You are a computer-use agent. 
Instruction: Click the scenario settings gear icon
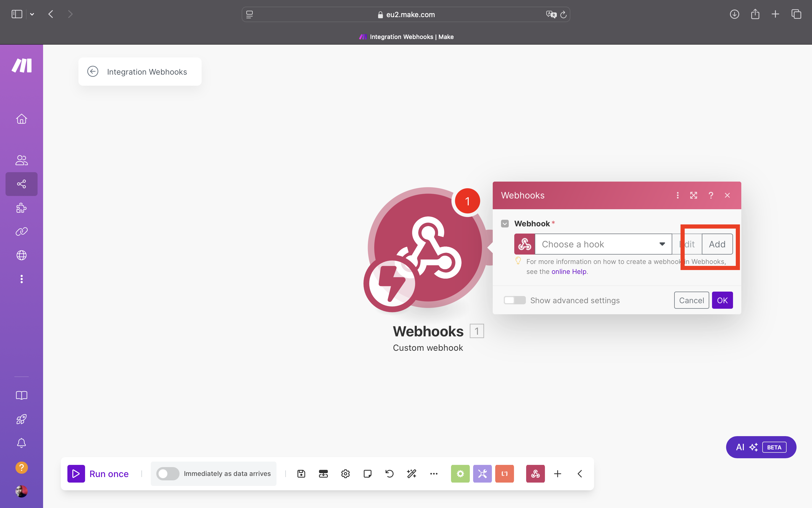tap(346, 473)
